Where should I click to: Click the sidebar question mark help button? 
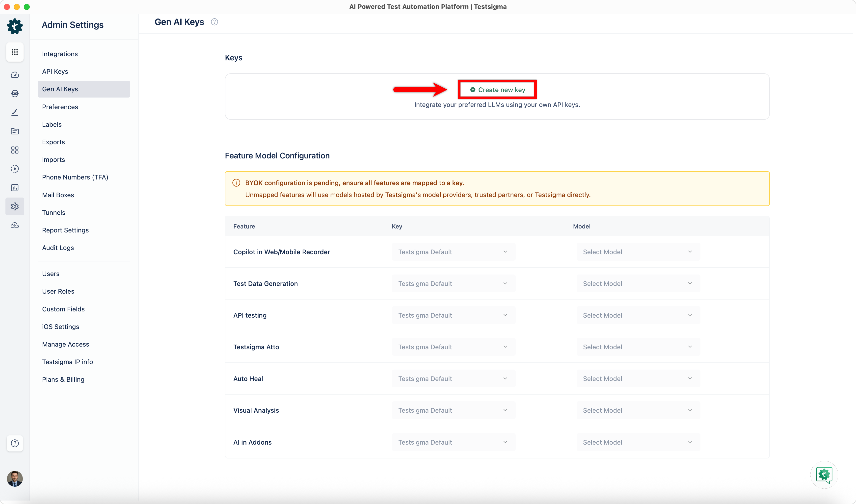coord(15,443)
